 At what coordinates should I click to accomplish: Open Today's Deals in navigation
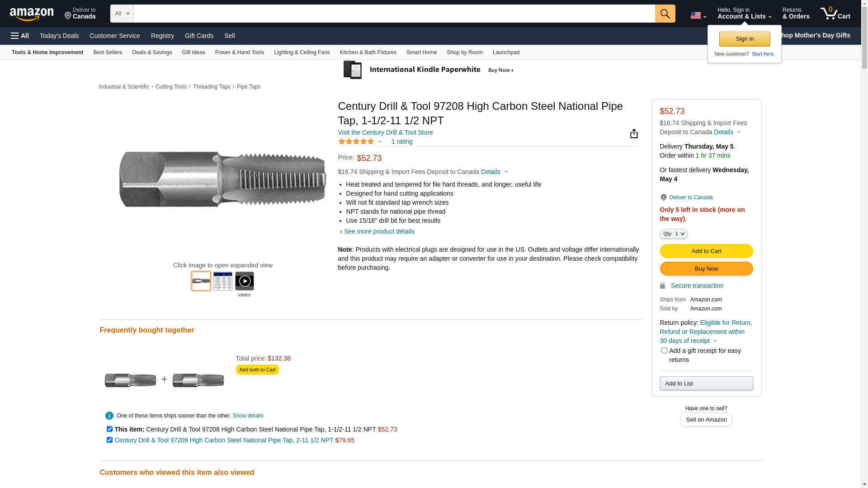pos(59,36)
